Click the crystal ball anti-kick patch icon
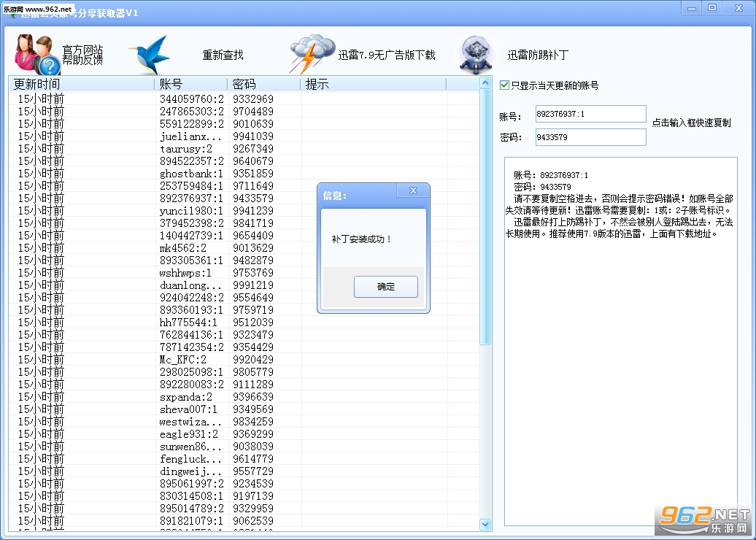Viewport: 756px width, 540px height. [x=475, y=55]
